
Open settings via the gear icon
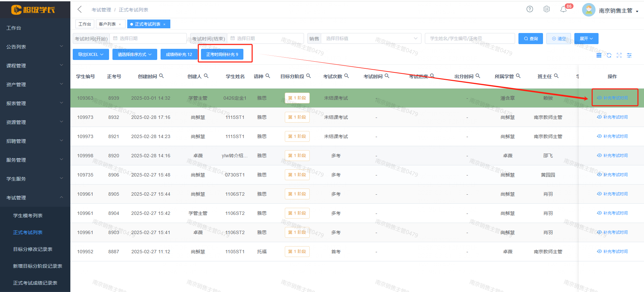546,9
